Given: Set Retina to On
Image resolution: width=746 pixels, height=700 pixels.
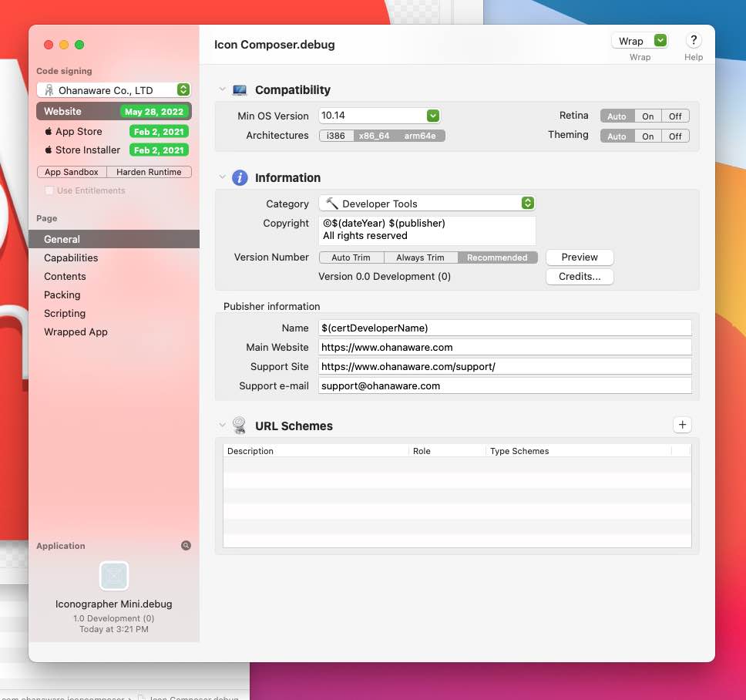Looking at the screenshot, I should 647,116.
